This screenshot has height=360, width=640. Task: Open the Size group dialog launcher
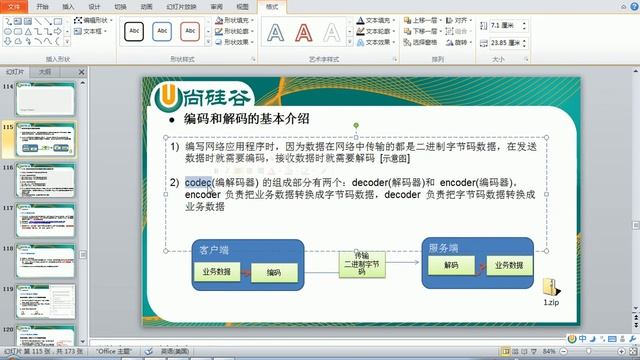[x=526, y=60]
